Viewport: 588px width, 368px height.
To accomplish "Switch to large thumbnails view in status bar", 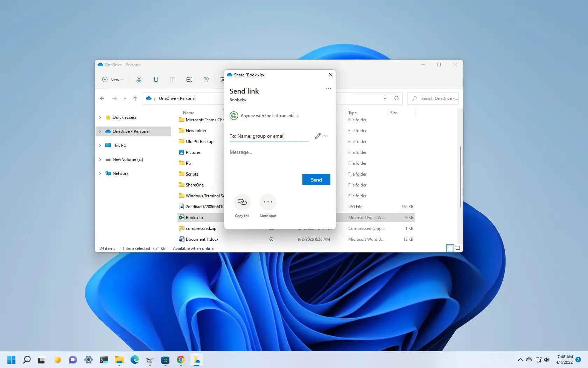I will pyautogui.click(x=457, y=248).
